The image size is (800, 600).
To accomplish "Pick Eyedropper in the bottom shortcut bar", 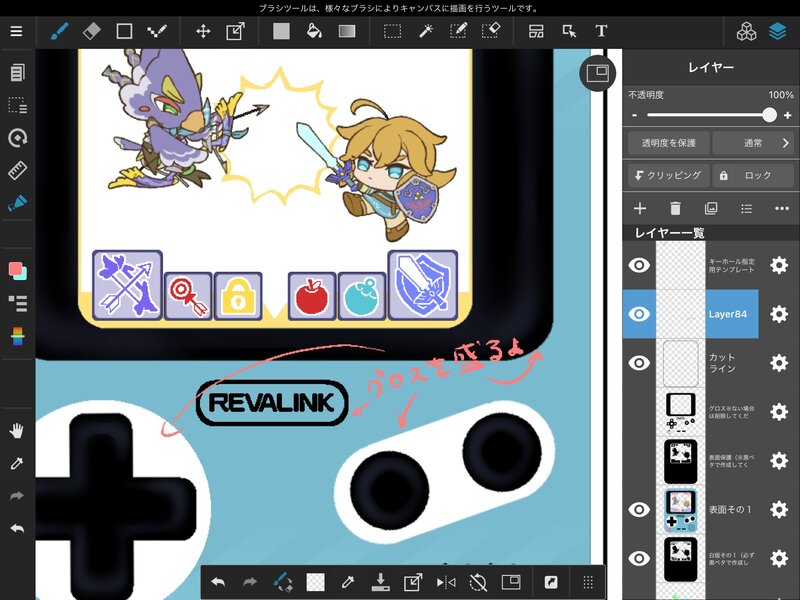I will pos(347,582).
